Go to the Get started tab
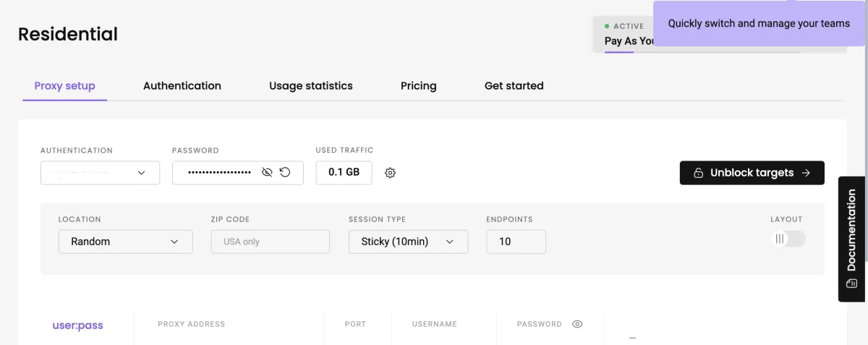Image resolution: width=868 pixels, height=345 pixels. click(514, 85)
